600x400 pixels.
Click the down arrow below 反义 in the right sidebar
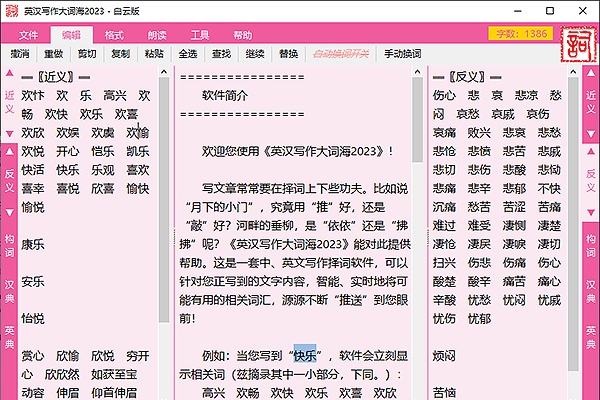[x=591, y=212]
